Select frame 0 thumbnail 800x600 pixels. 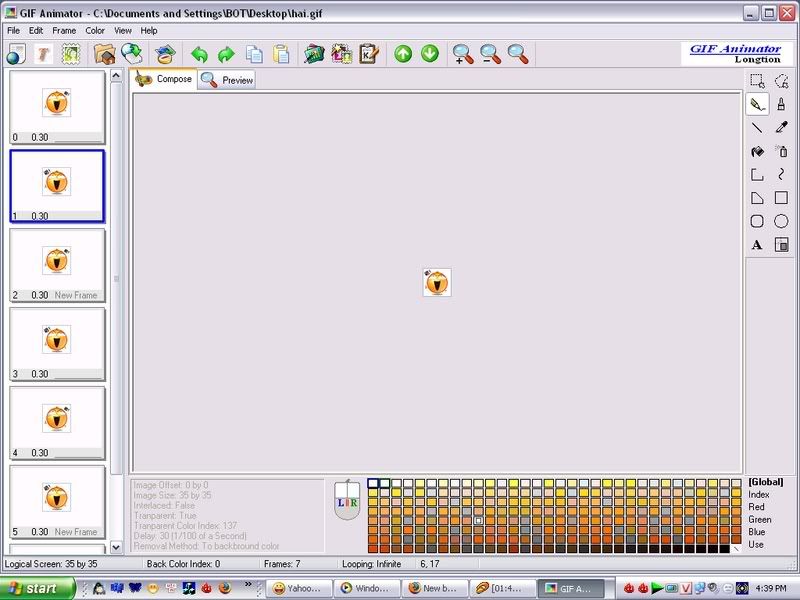coord(57,108)
